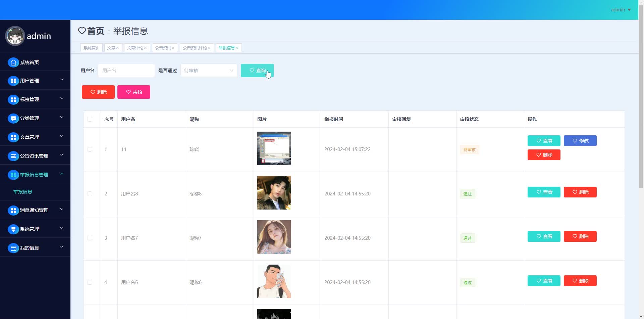The height and width of the screenshot is (319, 644).
Task: Open the screenshot thumbnail in row 1
Action: 274,148
